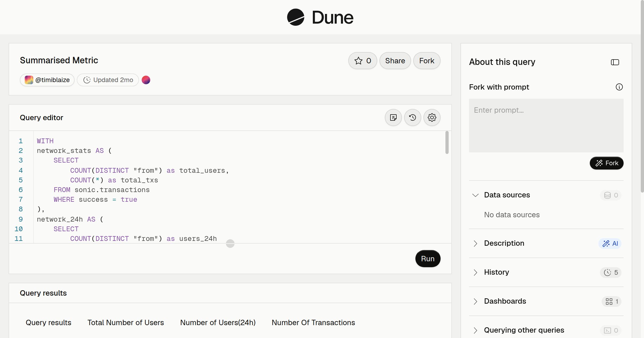The height and width of the screenshot is (338, 644).
Task: Click the Summarised Metric title
Action: (x=59, y=60)
